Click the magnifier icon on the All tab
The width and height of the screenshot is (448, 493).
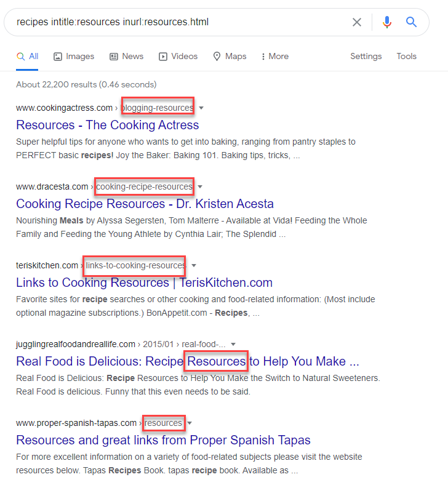[x=20, y=57]
